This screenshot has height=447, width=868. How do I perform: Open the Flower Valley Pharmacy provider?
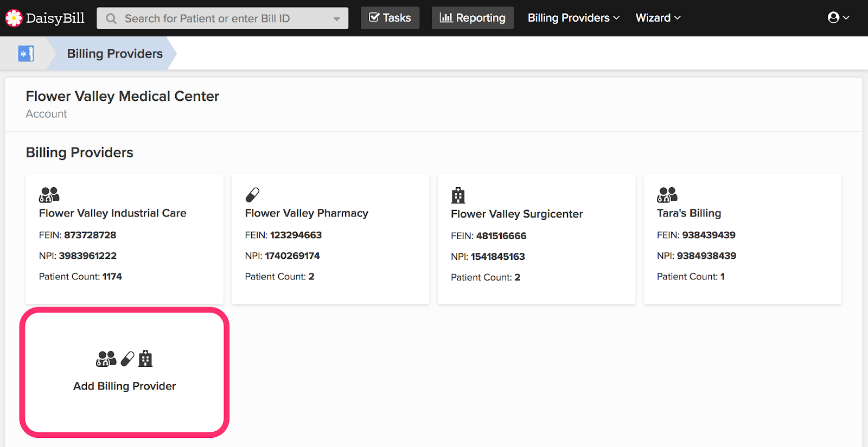tap(307, 213)
